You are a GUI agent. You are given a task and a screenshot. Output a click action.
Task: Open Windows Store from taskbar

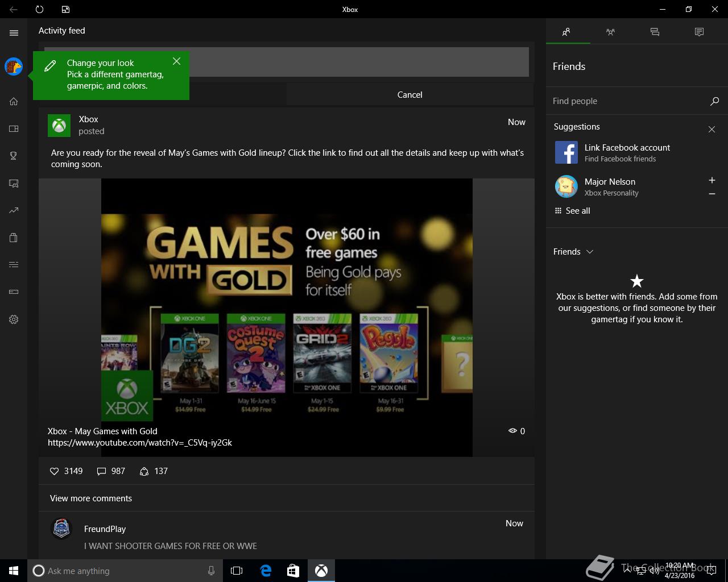pyautogui.click(x=293, y=571)
